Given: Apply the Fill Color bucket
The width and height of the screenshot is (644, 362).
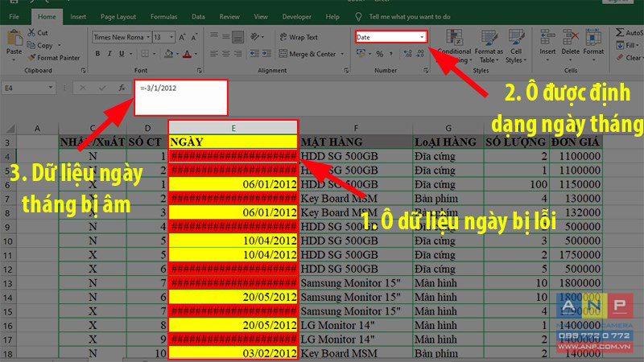Looking at the screenshot, I should [x=168, y=53].
